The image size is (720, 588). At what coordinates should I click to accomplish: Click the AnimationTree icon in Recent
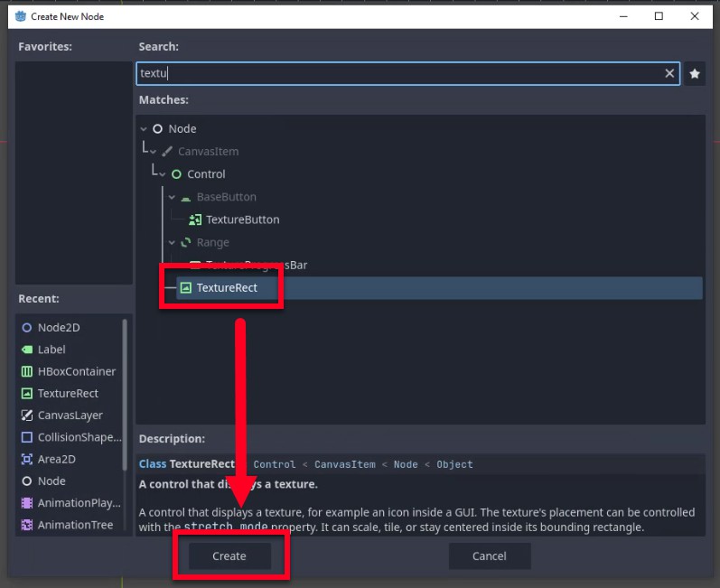pos(27,525)
